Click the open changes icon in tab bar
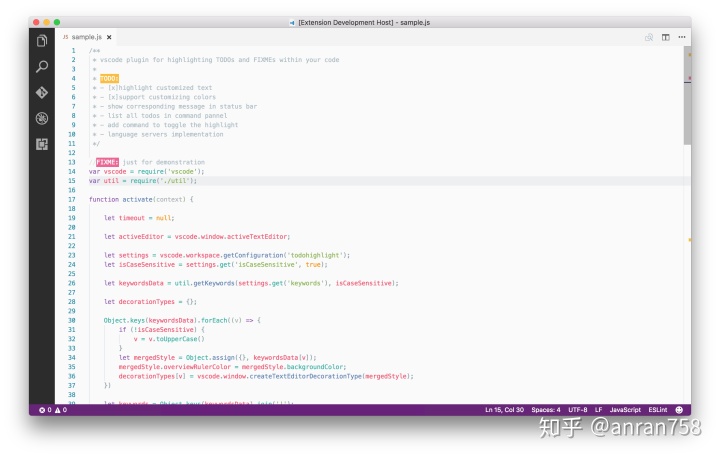The image size is (720, 457). click(x=649, y=37)
